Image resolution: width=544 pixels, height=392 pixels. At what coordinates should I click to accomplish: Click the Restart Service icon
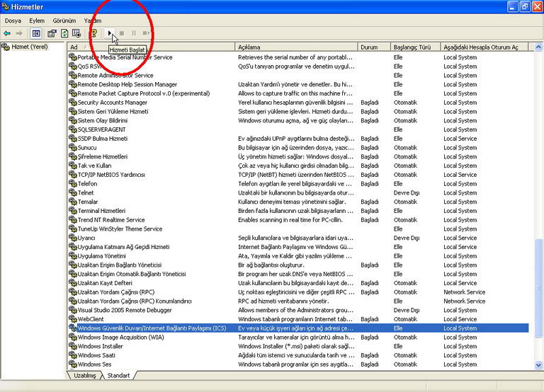(x=146, y=33)
